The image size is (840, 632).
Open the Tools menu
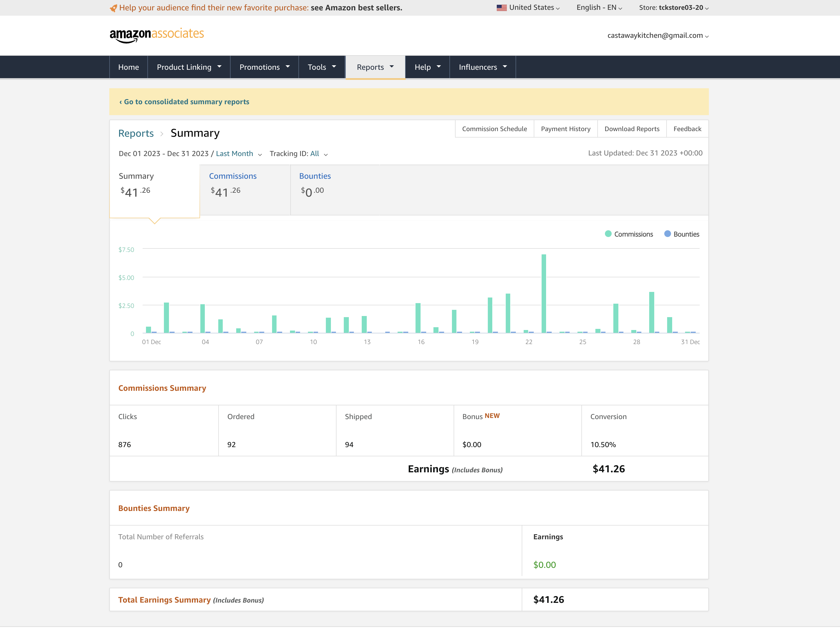click(322, 67)
